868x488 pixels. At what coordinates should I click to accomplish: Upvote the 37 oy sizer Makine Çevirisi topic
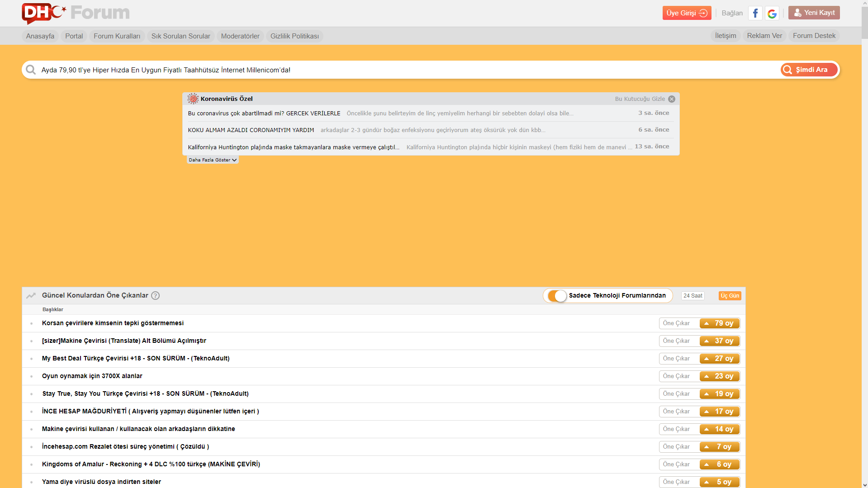click(x=719, y=341)
